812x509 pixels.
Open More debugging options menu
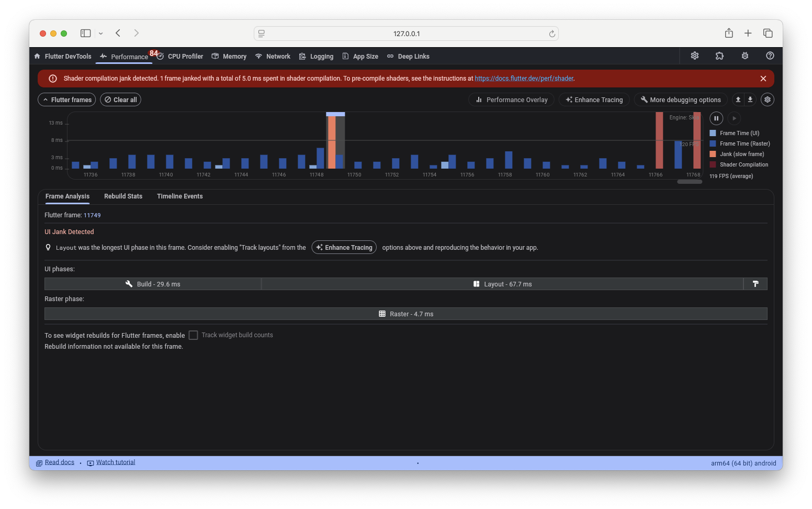(681, 99)
